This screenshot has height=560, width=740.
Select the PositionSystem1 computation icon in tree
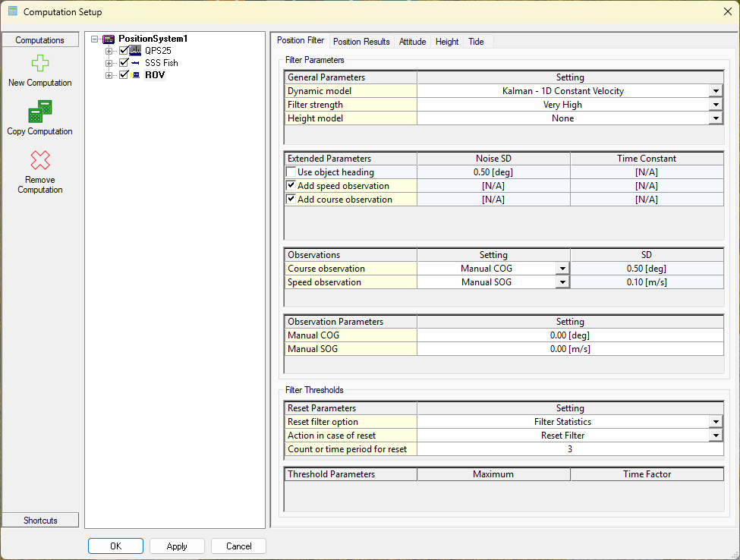pyautogui.click(x=108, y=39)
